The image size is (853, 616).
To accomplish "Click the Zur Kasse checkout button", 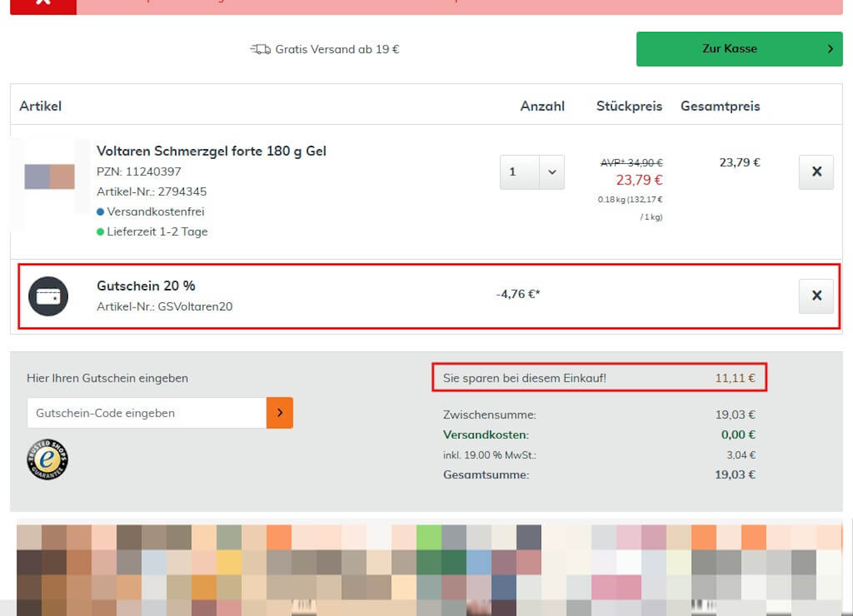I will tap(739, 49).
